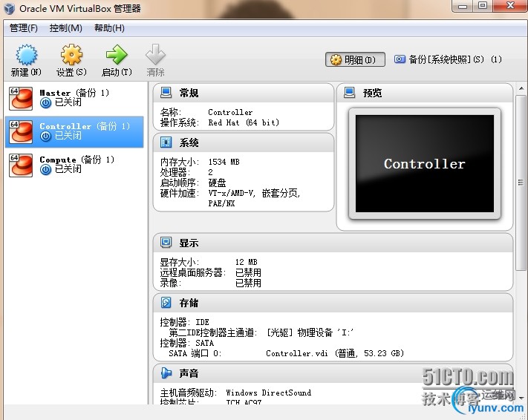Open the 帮助(H) menu
528x420 pixels.
(x=109, y=28)
